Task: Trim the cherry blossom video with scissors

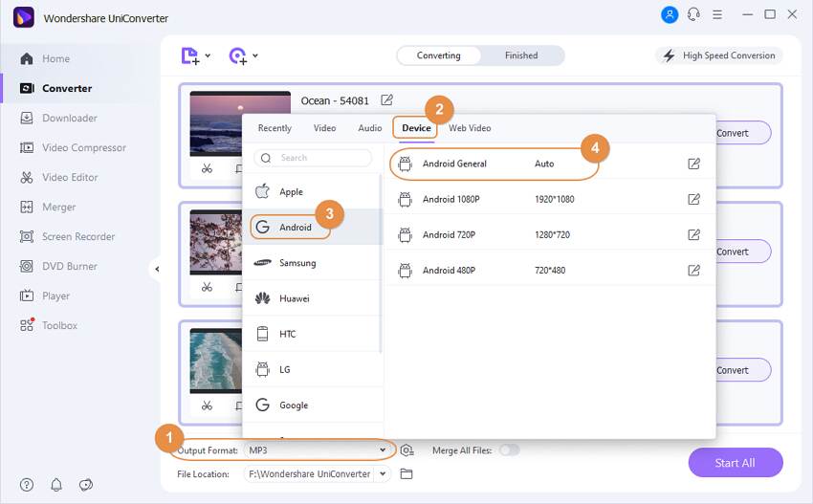Action: pyautogui.click(x=207, y=287)
